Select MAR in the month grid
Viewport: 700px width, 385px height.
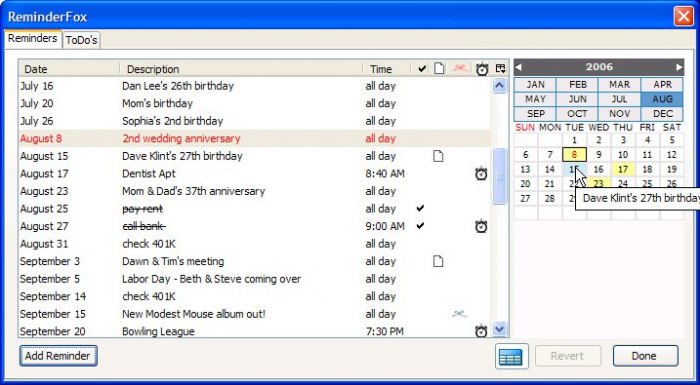click(x=620, y=85)
